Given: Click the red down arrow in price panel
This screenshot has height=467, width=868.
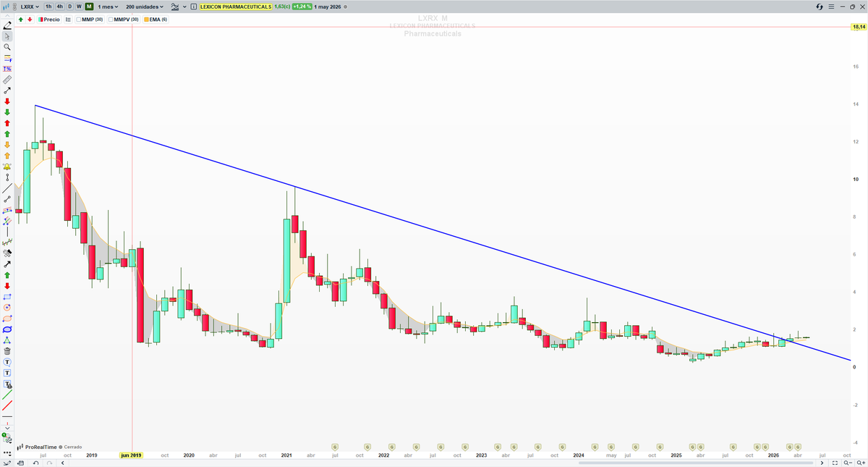Looking at the screenshot, I should click(30, 20).
